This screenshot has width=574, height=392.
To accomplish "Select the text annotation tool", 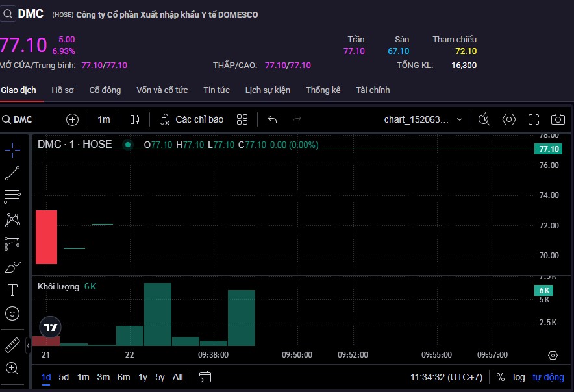I will pyautogui.click(x=12, y=289).
